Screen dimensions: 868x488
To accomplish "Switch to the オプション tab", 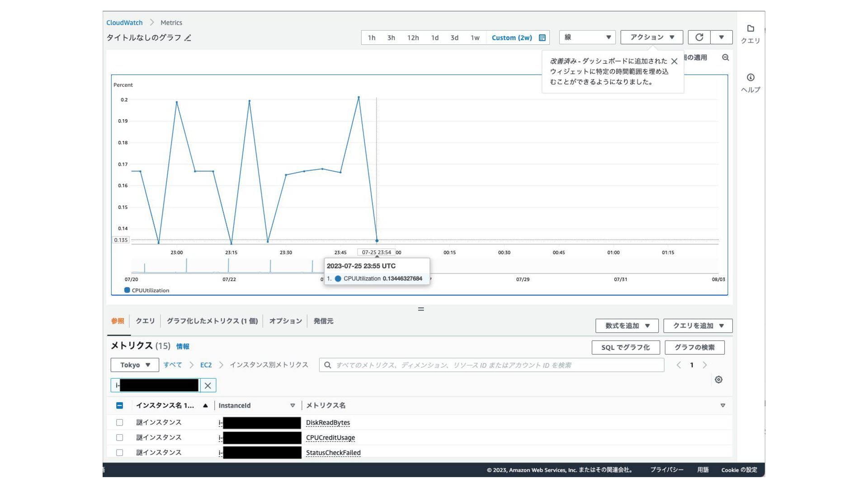I will (285, 321).
